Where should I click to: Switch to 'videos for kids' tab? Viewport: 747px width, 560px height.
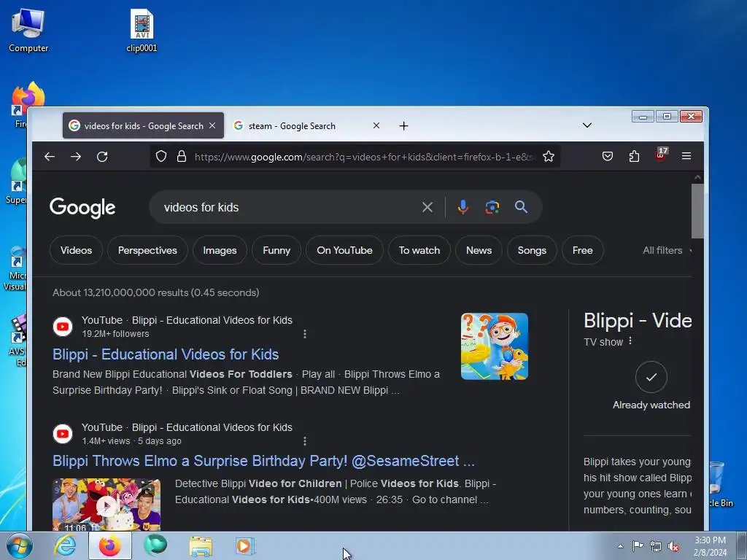point(143,125)
